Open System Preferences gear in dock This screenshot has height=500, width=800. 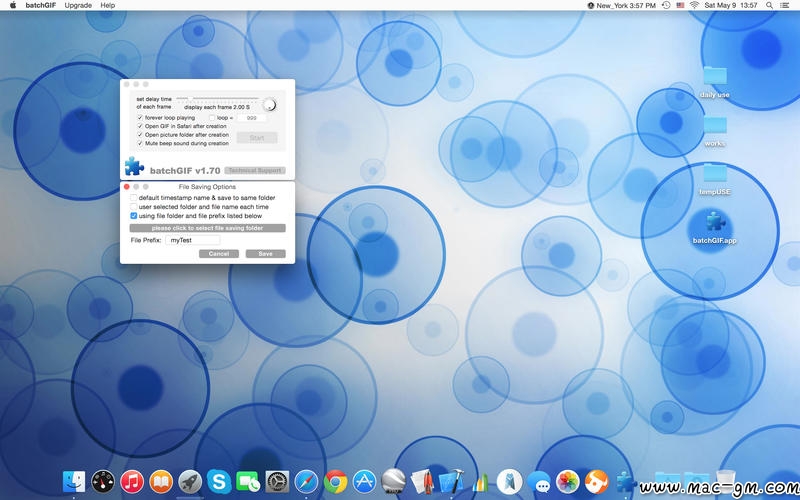(277, 481)
